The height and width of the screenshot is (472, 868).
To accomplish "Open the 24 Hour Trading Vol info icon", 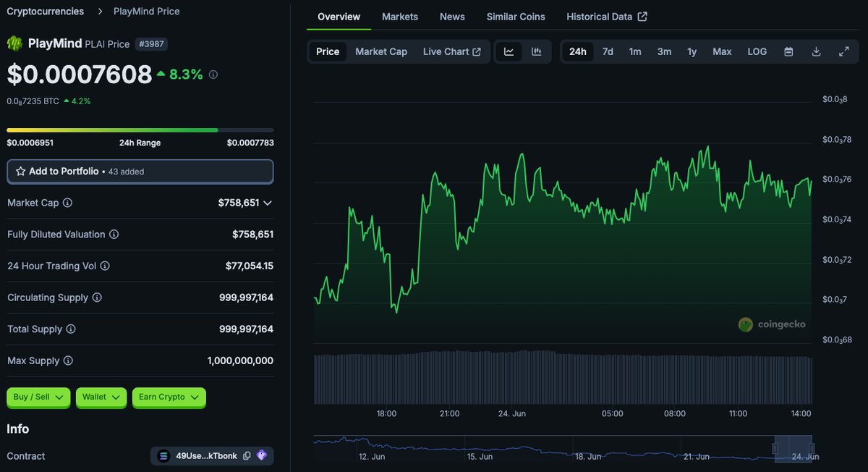I will pos(105,266).
